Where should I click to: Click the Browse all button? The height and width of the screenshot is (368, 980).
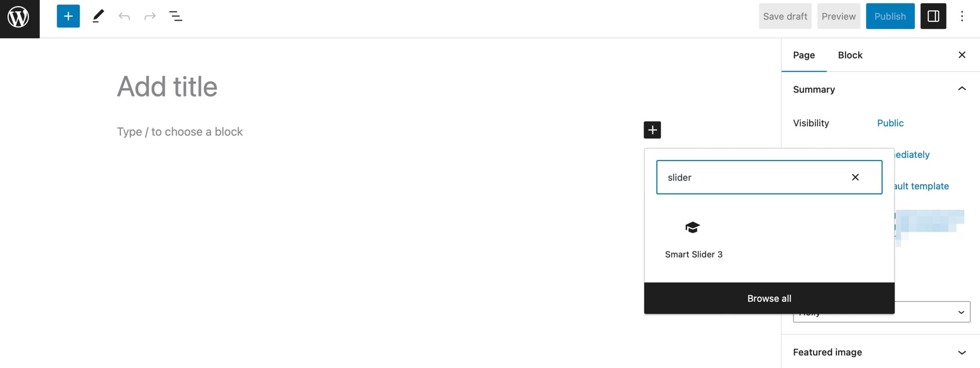pos(769,298)
